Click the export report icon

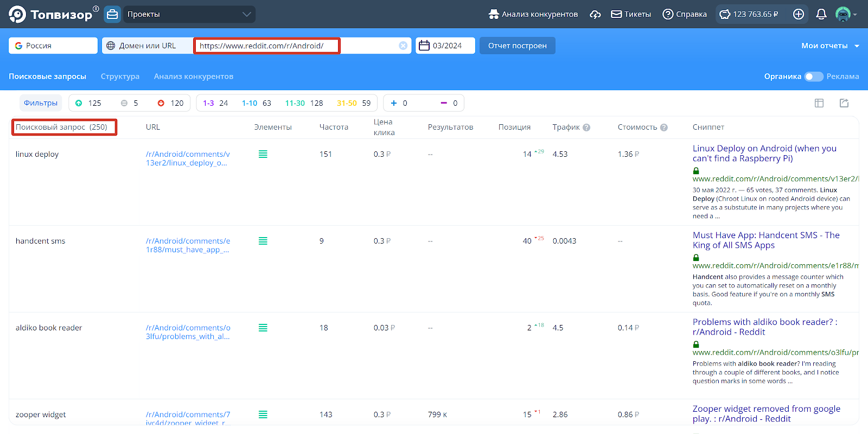844,103
